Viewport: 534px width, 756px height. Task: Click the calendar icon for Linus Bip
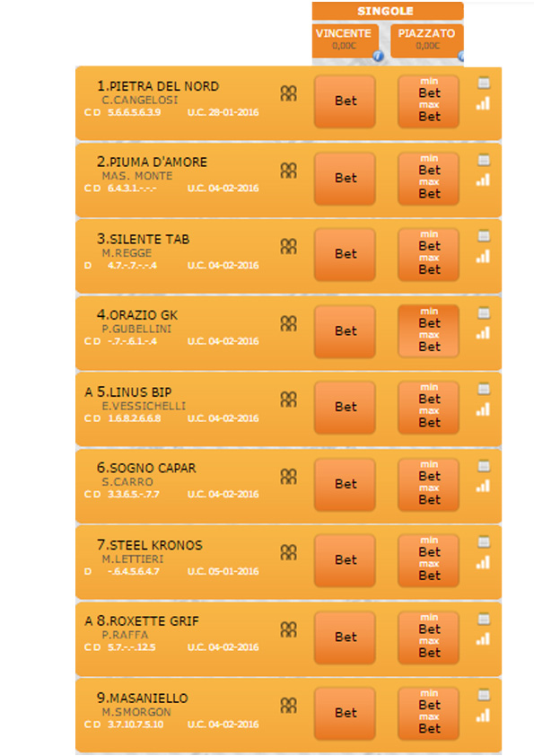tap(484, 389)
